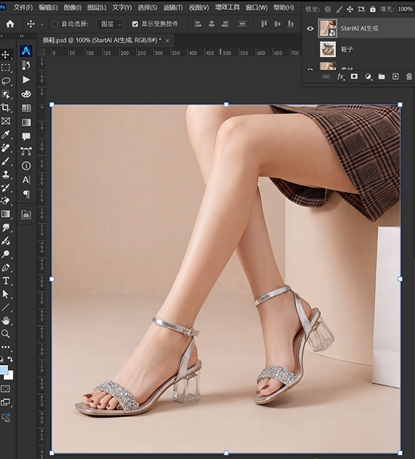Viewport: 415px width, 459px height.
Task: Show the hidden second layer visibility
Action: point(310,49)
